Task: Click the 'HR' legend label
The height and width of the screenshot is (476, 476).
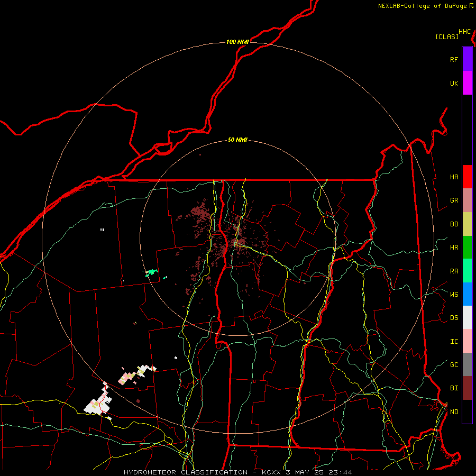Action: click(x=454, y=248)
